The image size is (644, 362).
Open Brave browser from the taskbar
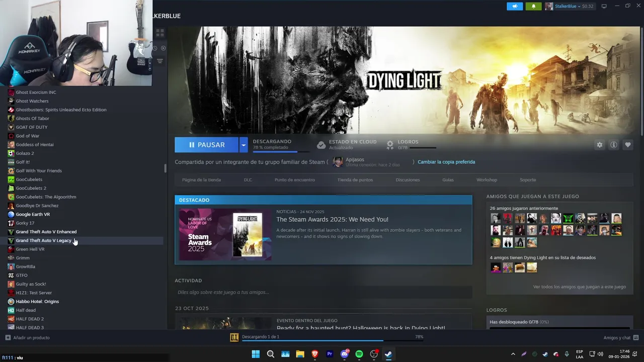point(315,354)
